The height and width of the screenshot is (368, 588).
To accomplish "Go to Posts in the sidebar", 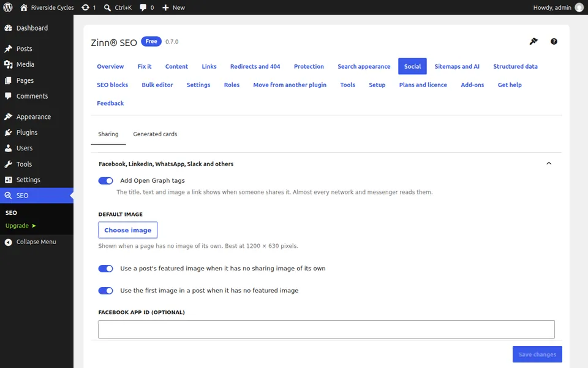I will tap(37, 49).
